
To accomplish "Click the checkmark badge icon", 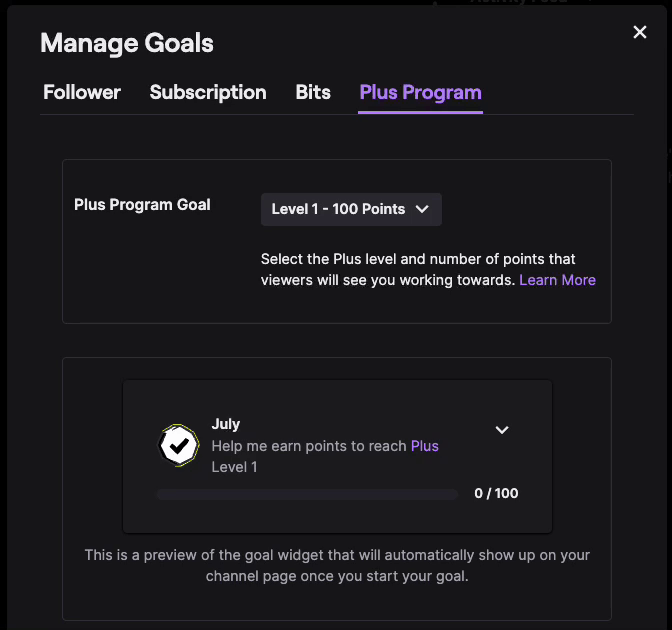I will click(180, 447).
